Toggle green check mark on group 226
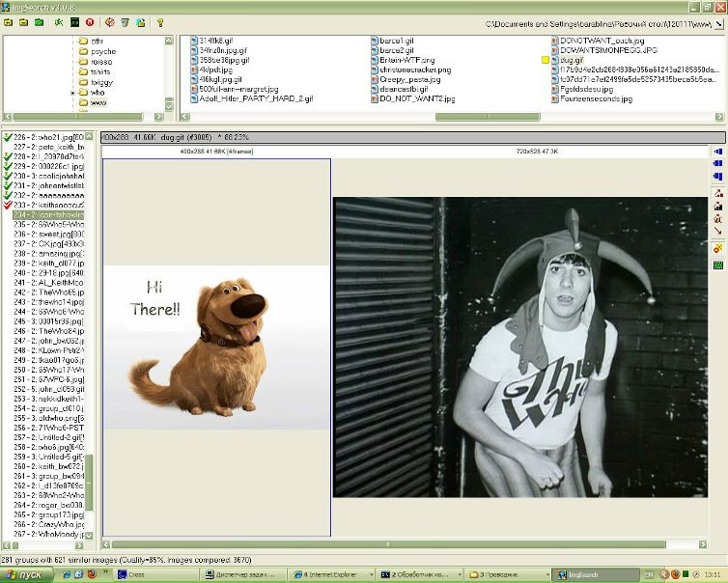This screenshot has width=728, height=583. click(x=8, y=137)
